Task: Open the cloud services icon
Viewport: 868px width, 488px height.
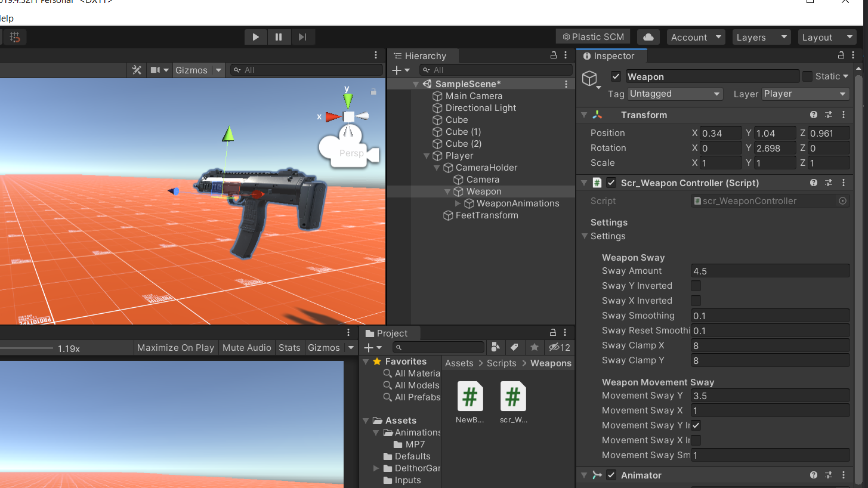Action: 648,37
